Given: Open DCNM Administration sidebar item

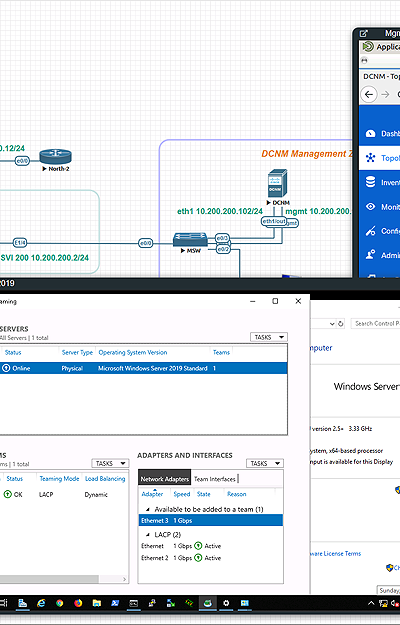Looking at the screenshot, I should (379, 255).
